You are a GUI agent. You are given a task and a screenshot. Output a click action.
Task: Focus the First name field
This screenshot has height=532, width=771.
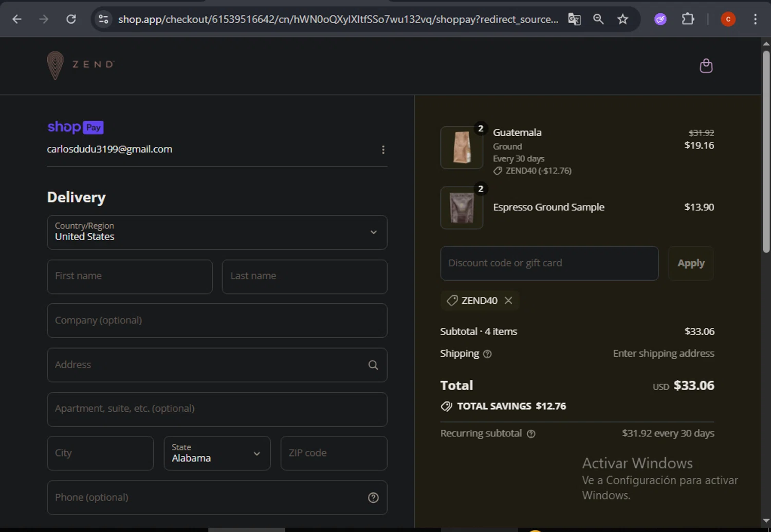pos(130,277)
